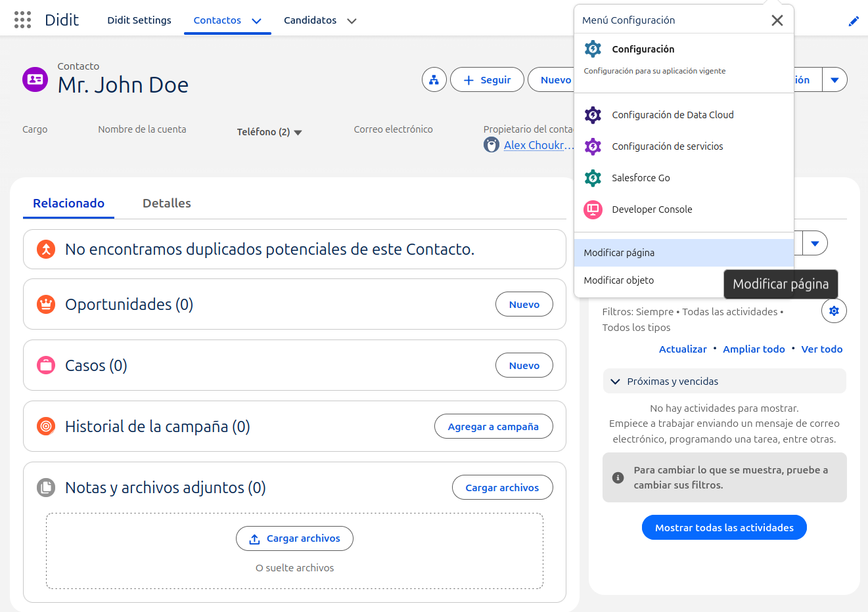Click the info icon in filter notice

point(618,477)
